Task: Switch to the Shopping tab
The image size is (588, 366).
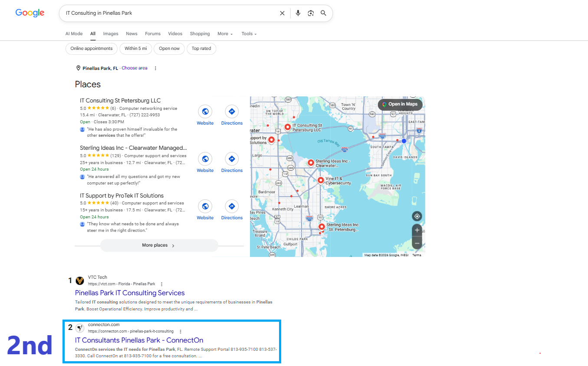Action: point(200,34)
